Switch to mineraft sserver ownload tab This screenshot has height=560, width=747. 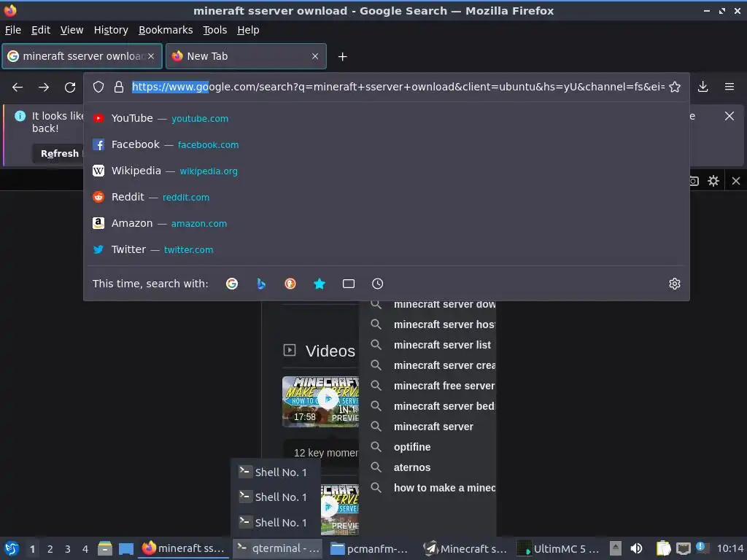coord(82,56)
